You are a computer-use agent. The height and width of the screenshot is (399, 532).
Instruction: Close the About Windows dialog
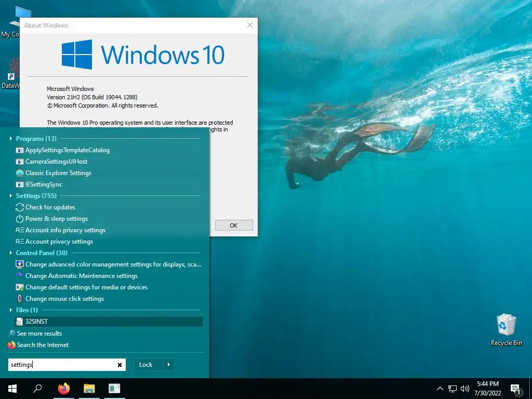(x=250, y=25)
